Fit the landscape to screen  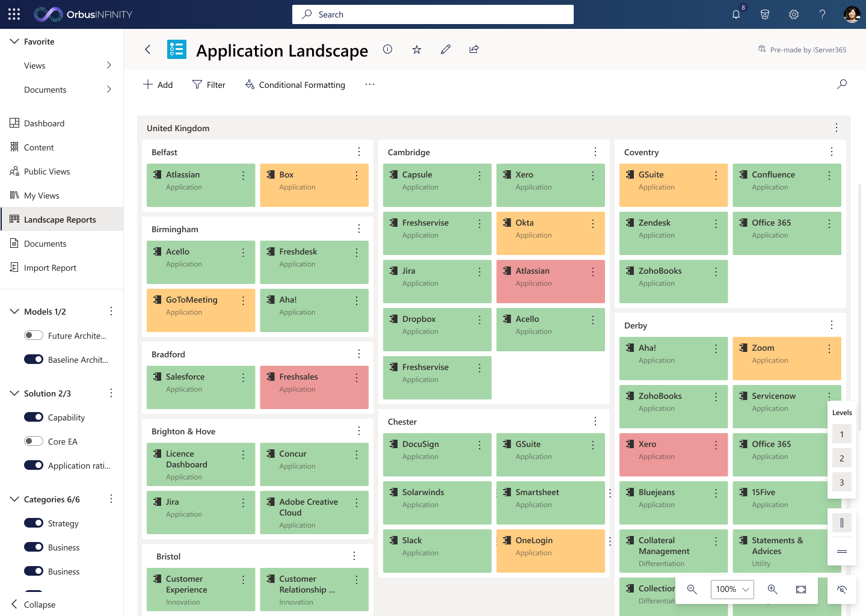pos(801,590)
